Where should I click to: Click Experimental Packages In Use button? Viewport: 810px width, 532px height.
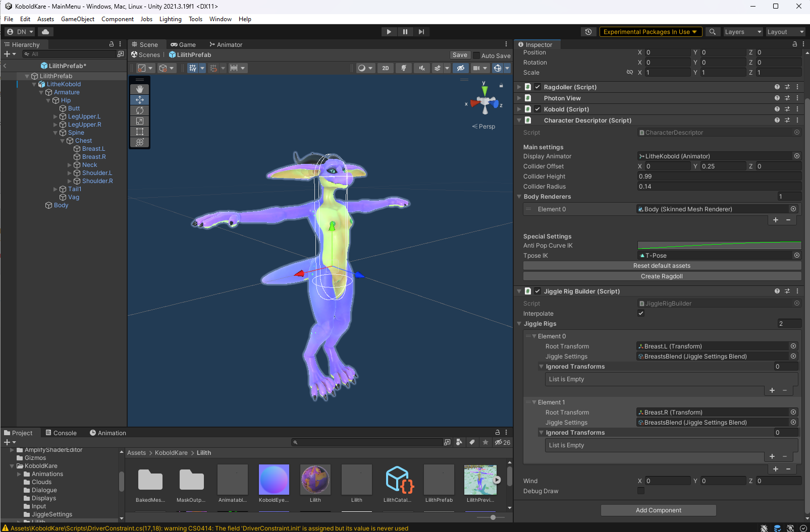coord(651,32)
